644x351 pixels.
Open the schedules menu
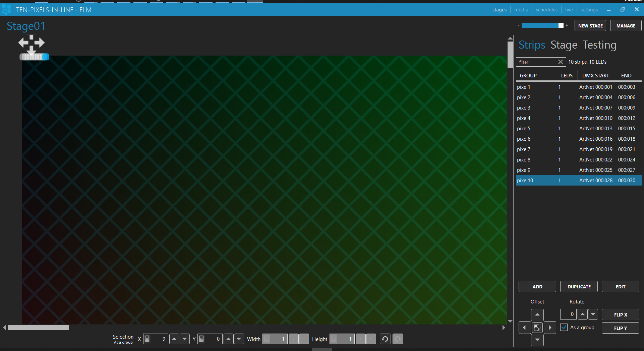tap(546, 9)
